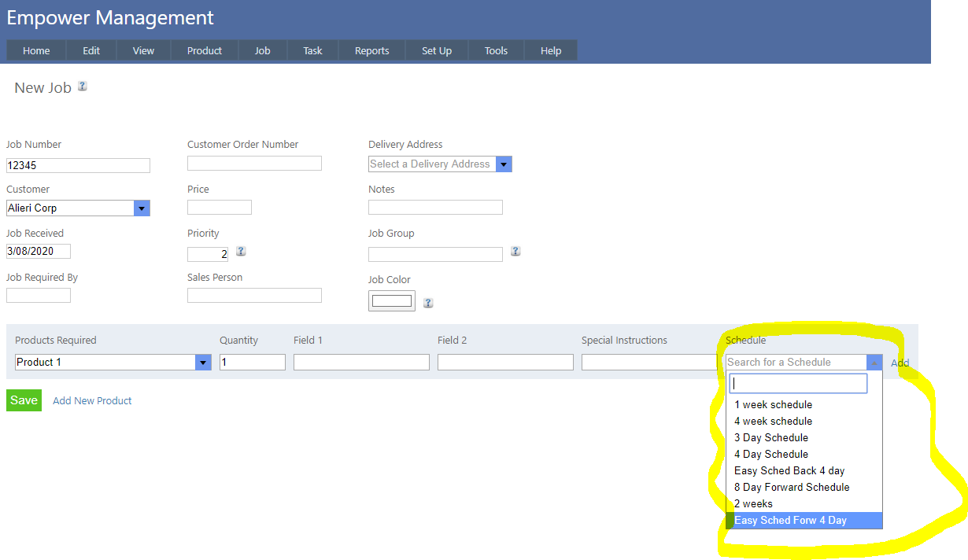Screen dimensions: 968x560
Task: Open the Reports menu
Action: tap(371, 51)
